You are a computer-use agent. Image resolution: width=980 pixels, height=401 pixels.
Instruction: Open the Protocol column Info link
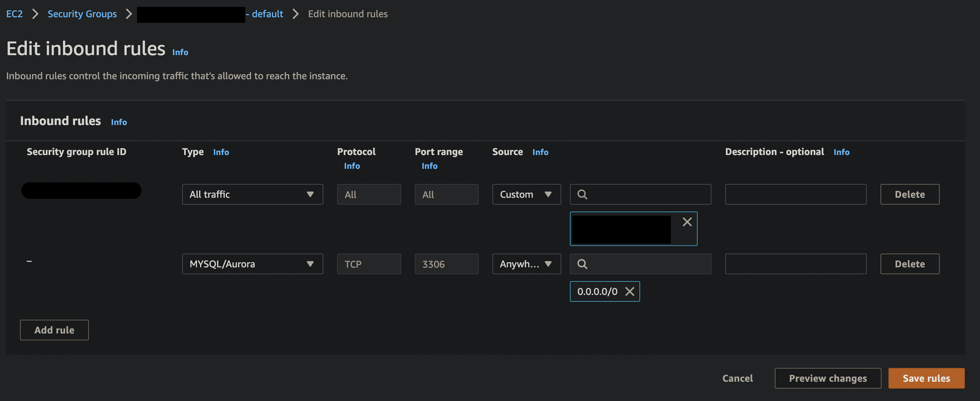(x=352, y=166)
